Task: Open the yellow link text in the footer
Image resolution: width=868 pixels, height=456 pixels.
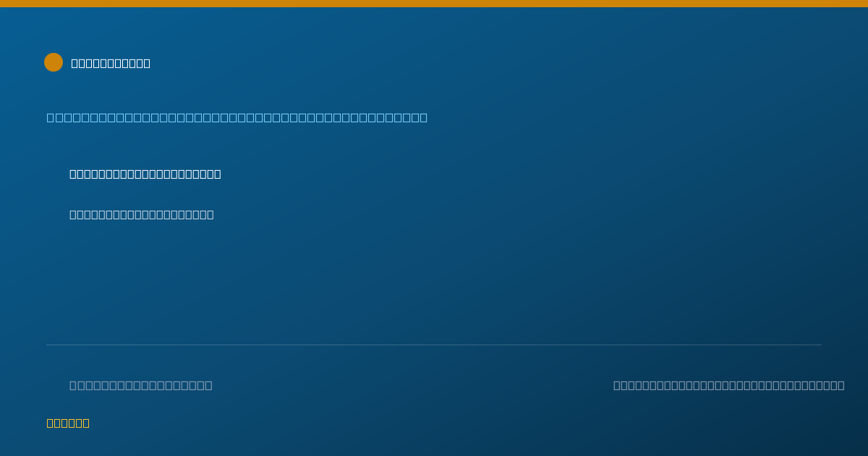Action: pyautogui.click(x=68, y=423)
